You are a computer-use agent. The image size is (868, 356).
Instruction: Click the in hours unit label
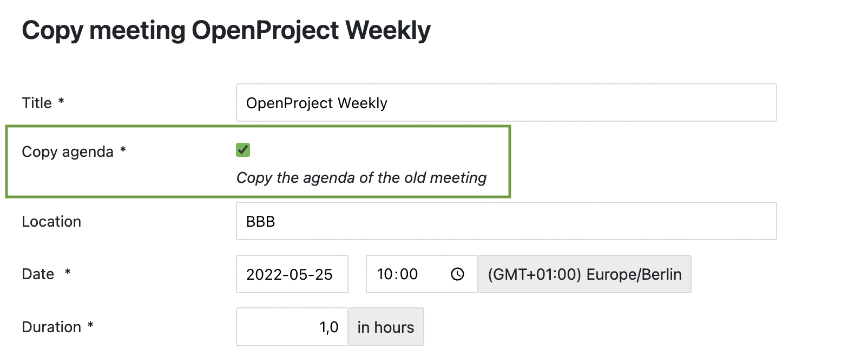[386, 327]
